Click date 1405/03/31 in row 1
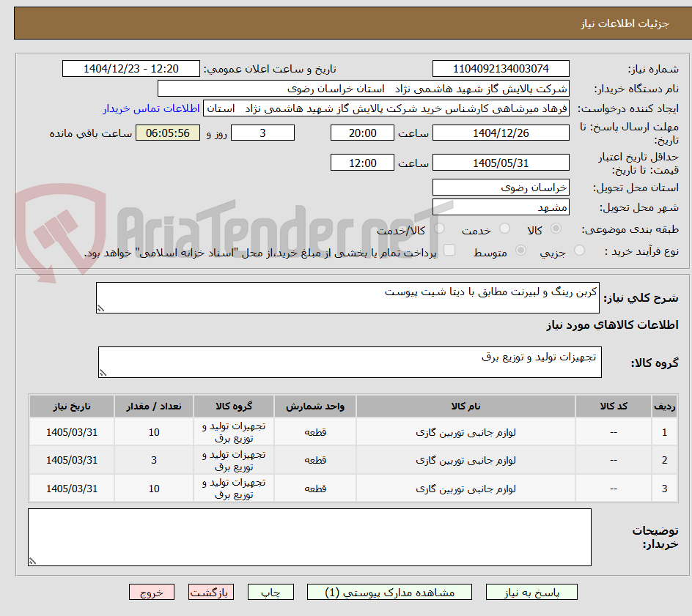692x616 pixels. pyautogui.click(x=72, y=433)
